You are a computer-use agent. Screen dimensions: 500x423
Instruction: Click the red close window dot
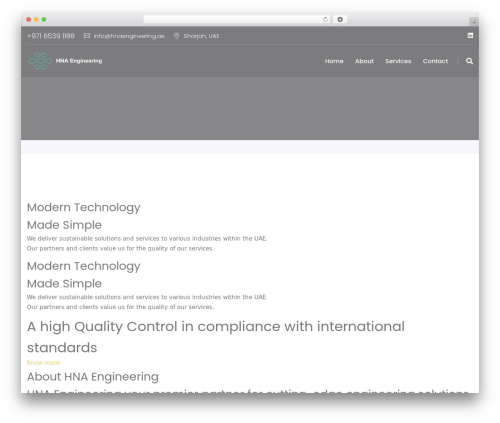point(29,19)
